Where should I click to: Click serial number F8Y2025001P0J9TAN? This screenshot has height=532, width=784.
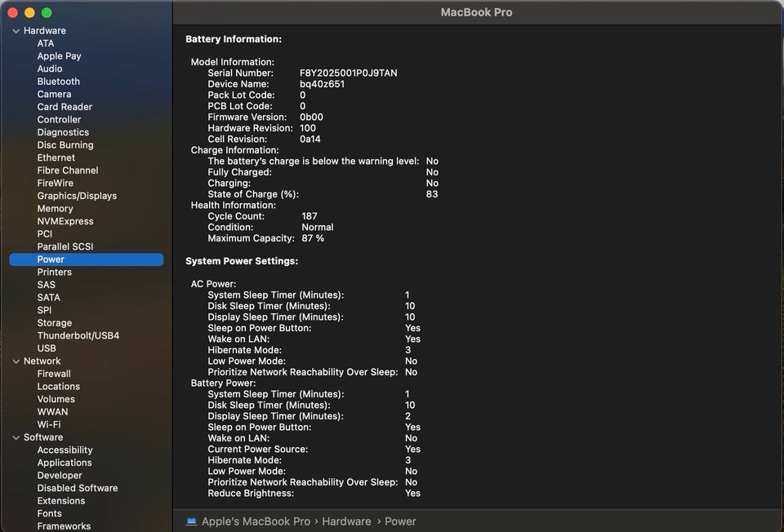pos(349,73)
